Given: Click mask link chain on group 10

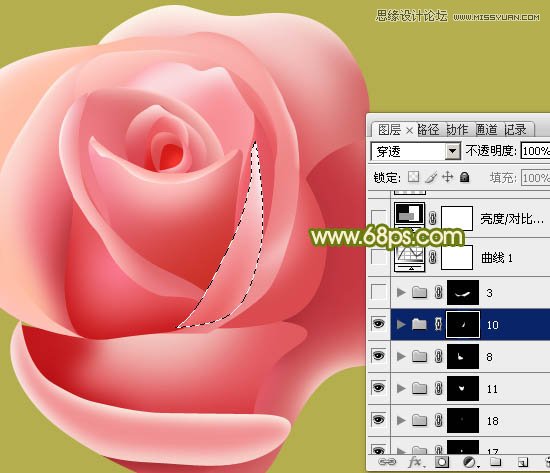Looking at the screenshot, I should tap(438, 324).
